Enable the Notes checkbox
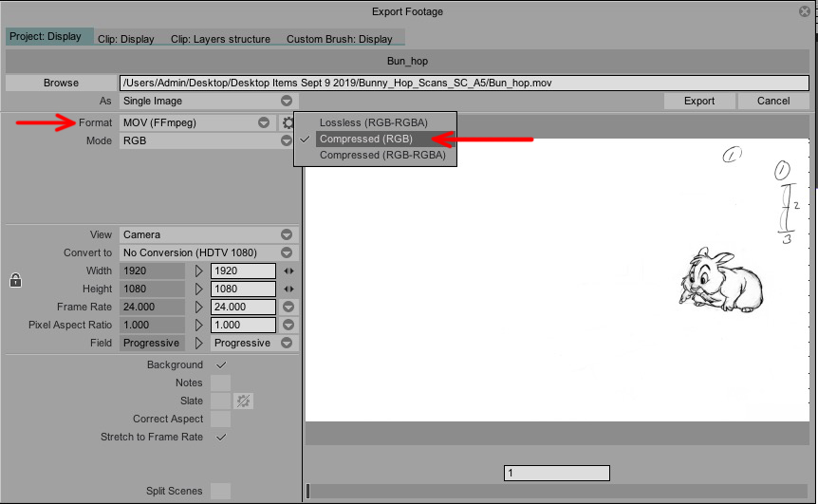The image size is (818, 504). pos(221,383)
